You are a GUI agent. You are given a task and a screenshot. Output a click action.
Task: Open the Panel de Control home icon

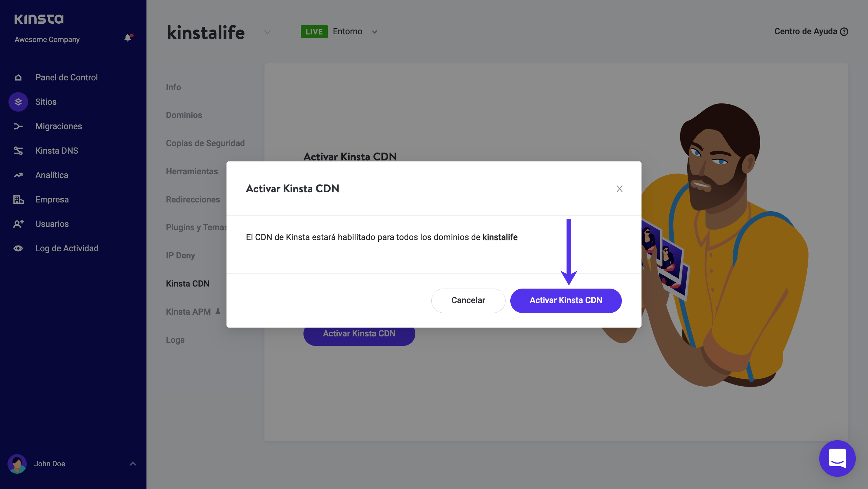click(18, 78)
